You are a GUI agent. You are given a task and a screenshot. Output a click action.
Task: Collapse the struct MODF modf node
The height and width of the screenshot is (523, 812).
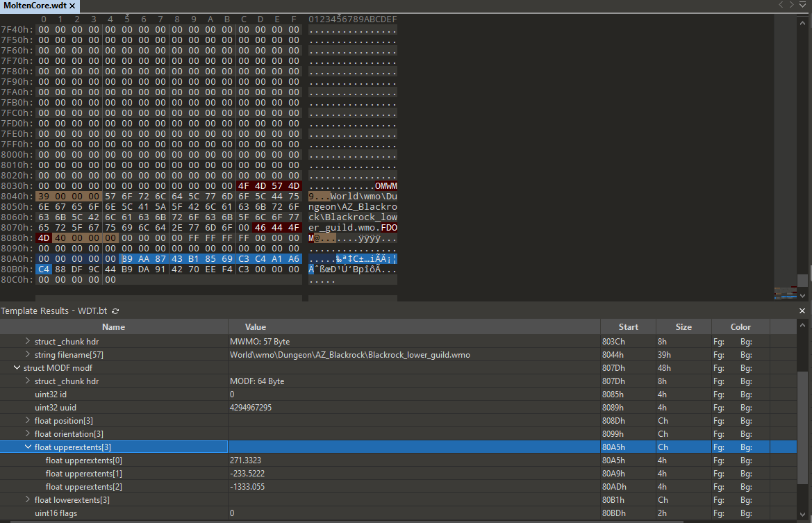point(17,368)
